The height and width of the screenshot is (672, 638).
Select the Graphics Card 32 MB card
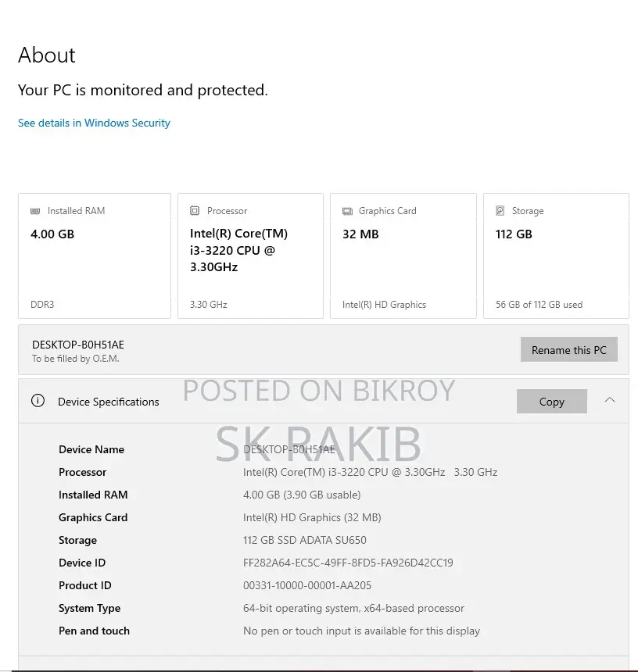403,256
